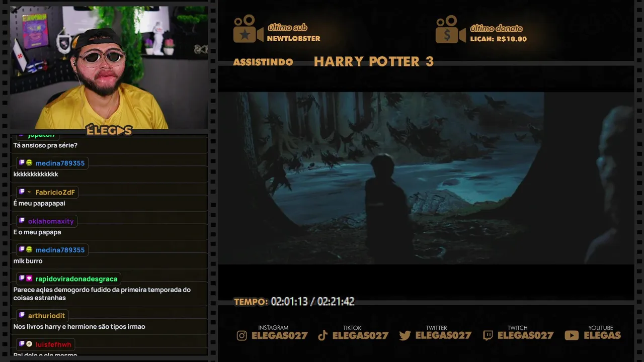Click the 02:01:13 / 02:21:42 time readout
Viewport: 644px width, 362px height.
point(312,302)
